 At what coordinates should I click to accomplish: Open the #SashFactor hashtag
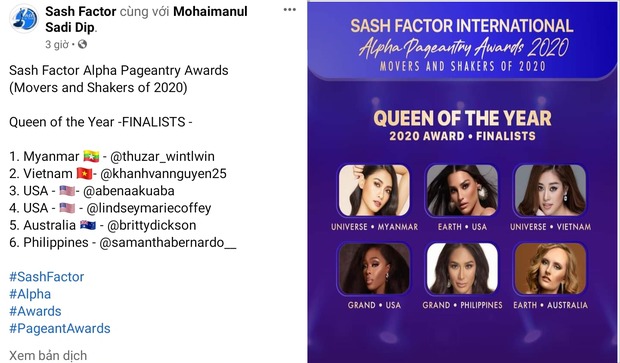point(47,277)
